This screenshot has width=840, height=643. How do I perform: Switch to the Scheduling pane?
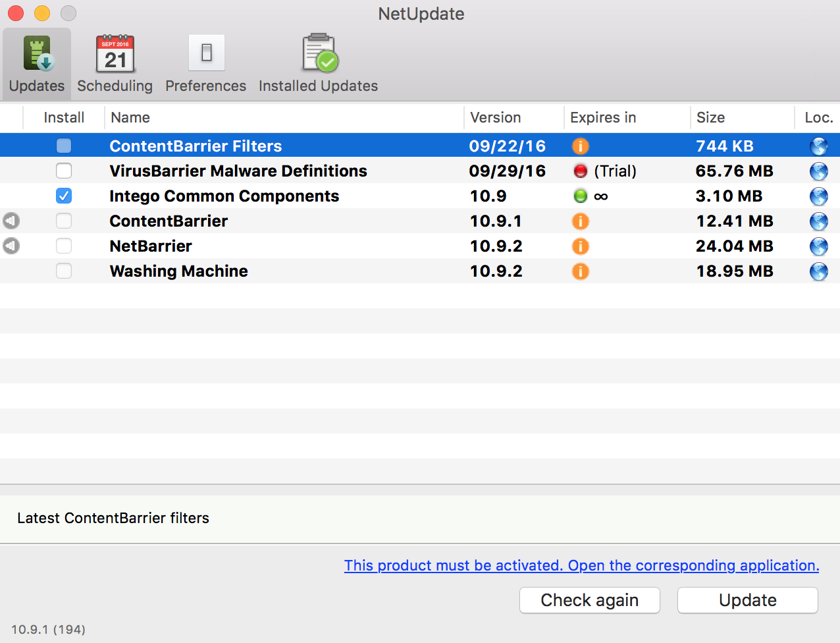point(115,64)
